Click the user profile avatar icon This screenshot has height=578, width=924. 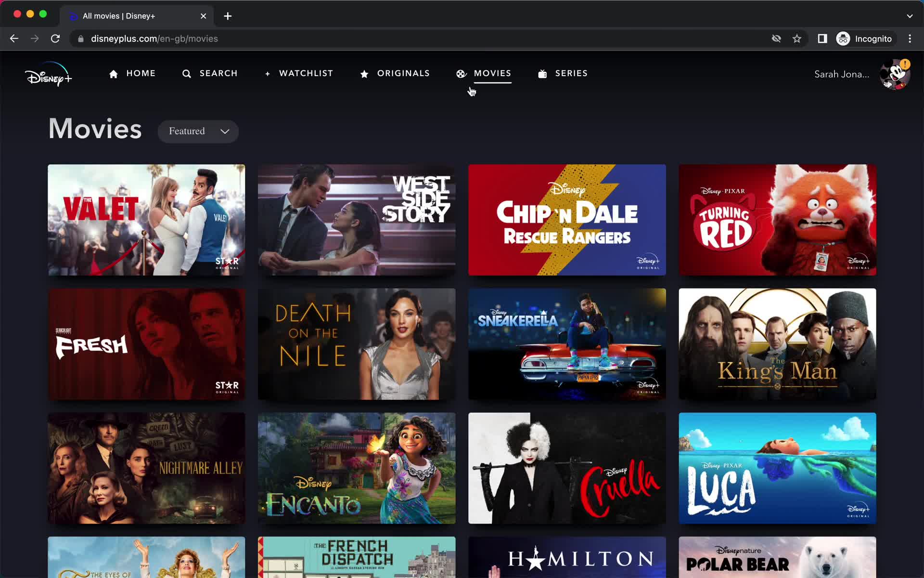pos(896,74)
